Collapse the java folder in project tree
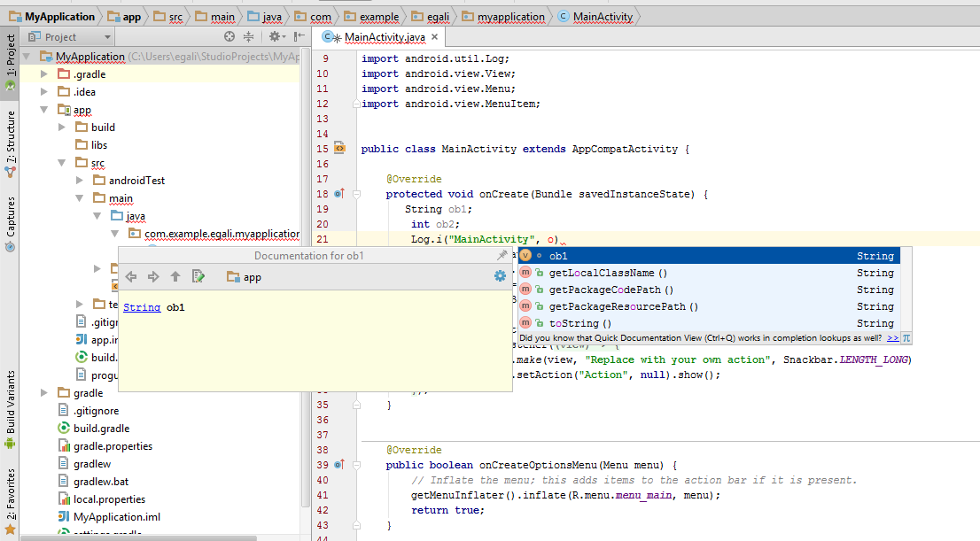 pos(97,215)
